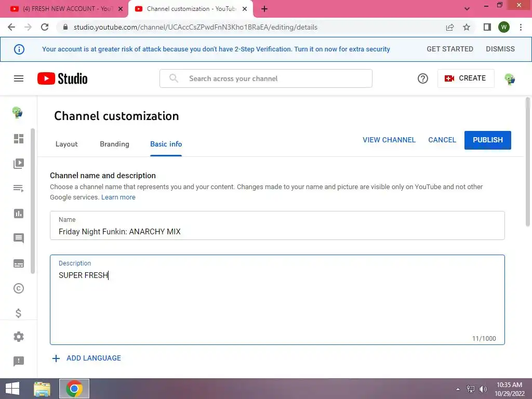
Task: Switch to the Layout tab
Action: (x=66, y=144)
